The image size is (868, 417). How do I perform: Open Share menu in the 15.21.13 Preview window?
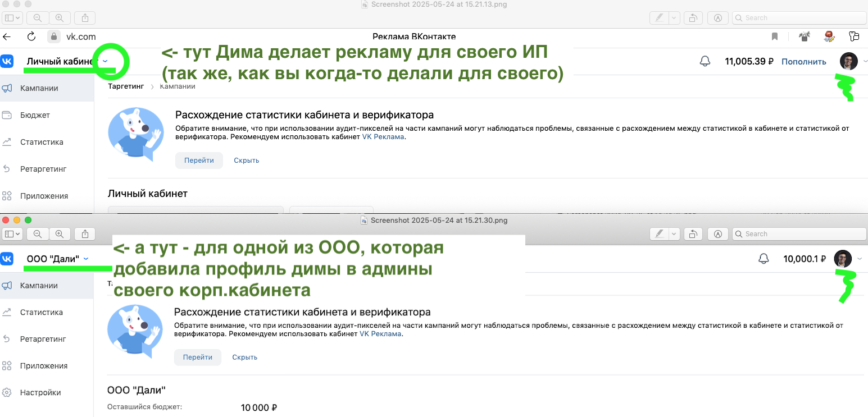(85, 18)
